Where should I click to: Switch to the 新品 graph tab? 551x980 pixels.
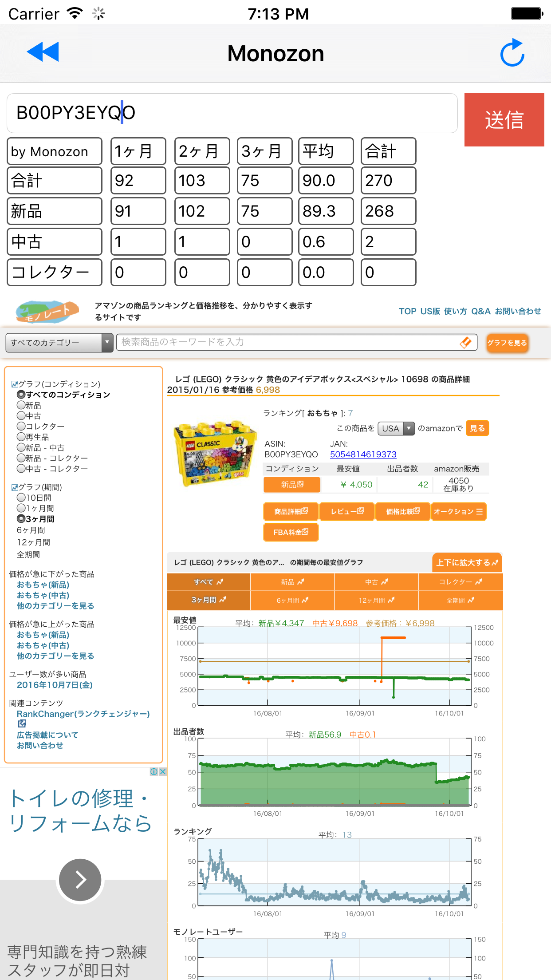click(292, 582)
